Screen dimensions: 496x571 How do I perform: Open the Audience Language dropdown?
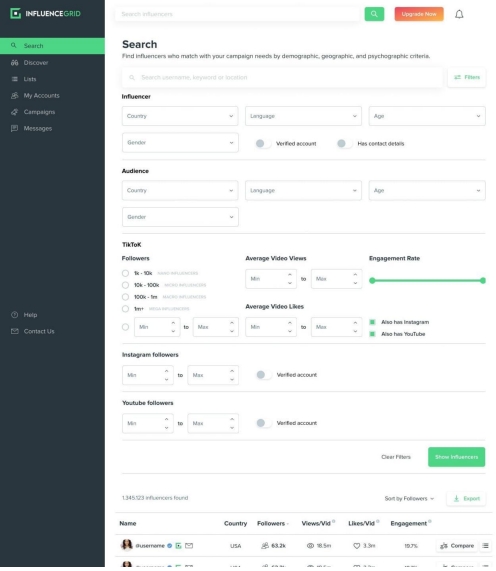point(303,190)
